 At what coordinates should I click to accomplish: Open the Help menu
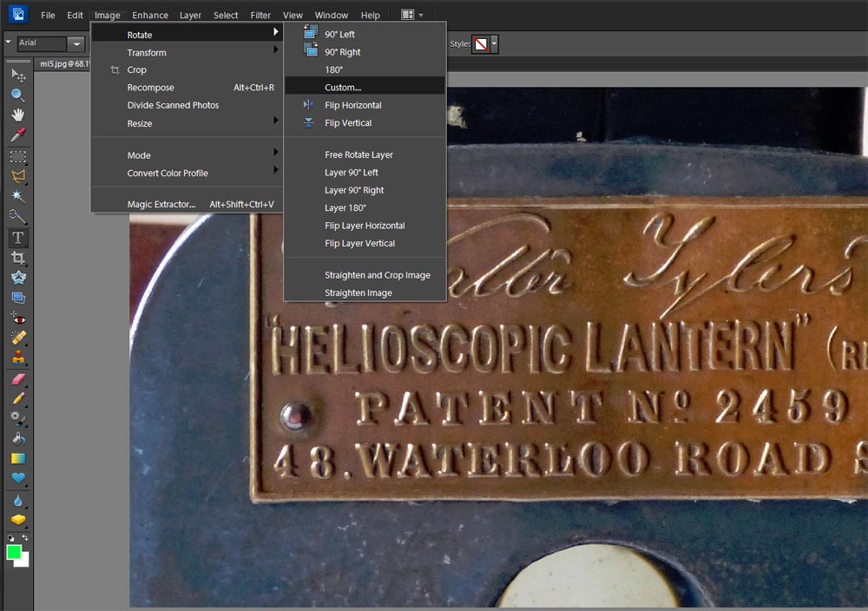371,15
